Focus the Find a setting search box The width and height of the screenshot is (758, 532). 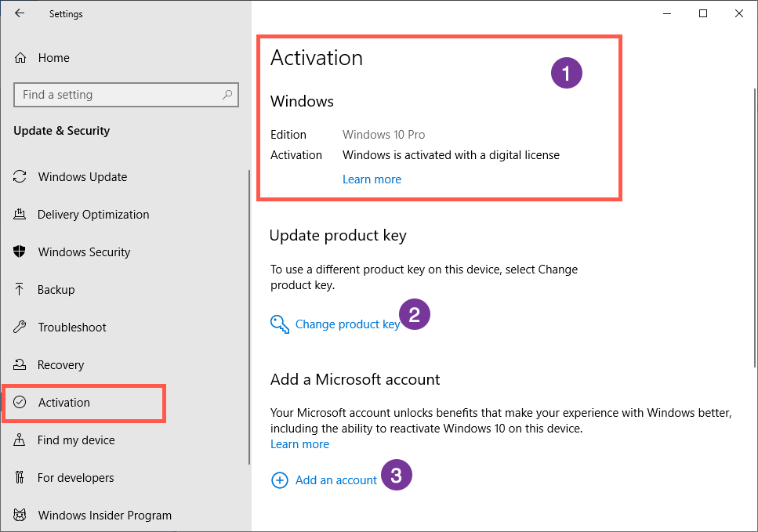pyautogui.click(x=118, y=95)
